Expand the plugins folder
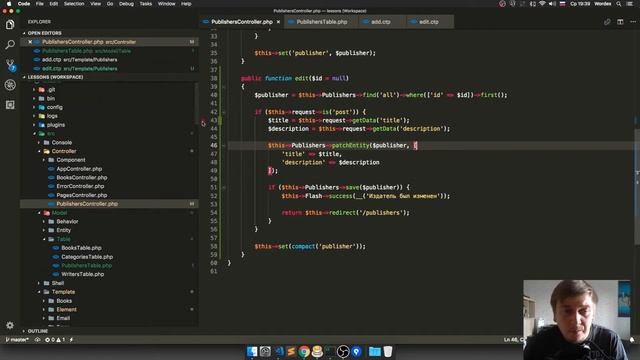 pos(34,125)
